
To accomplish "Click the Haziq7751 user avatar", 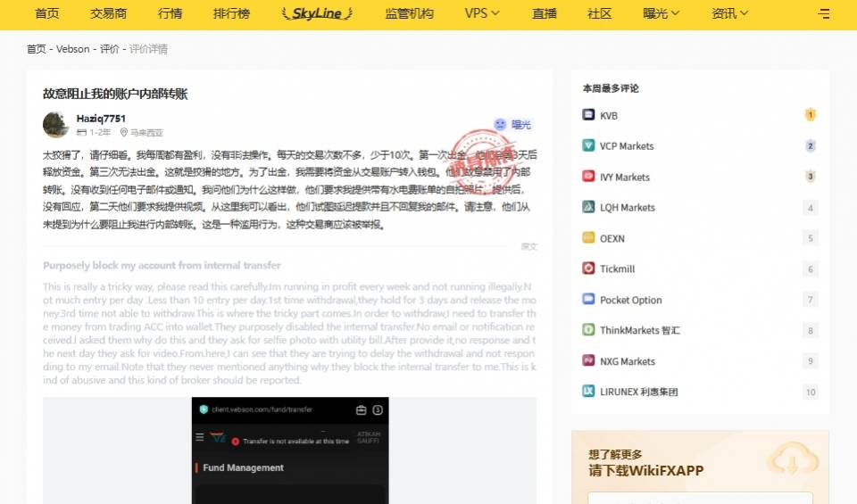I will click(56, 125).
